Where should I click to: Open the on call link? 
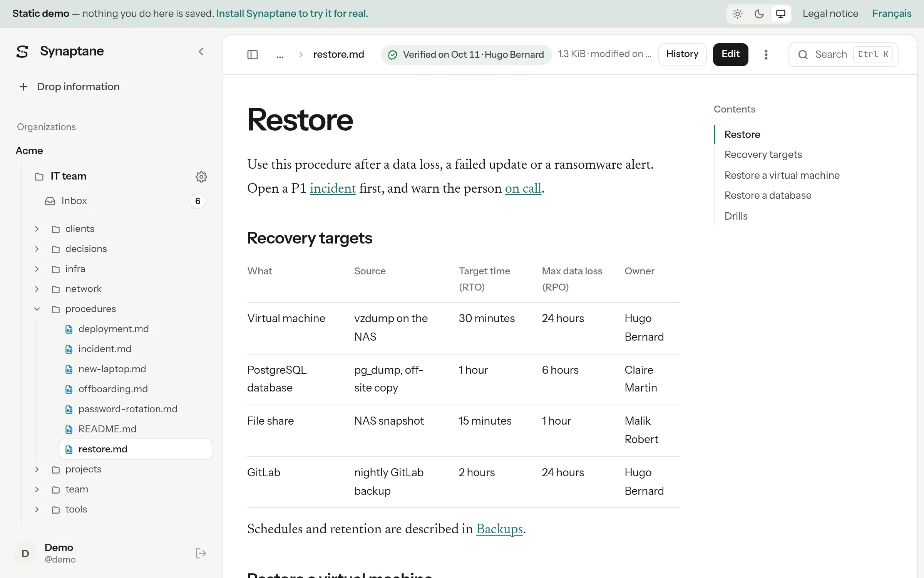pyautogui.click(x=523, y=188)
